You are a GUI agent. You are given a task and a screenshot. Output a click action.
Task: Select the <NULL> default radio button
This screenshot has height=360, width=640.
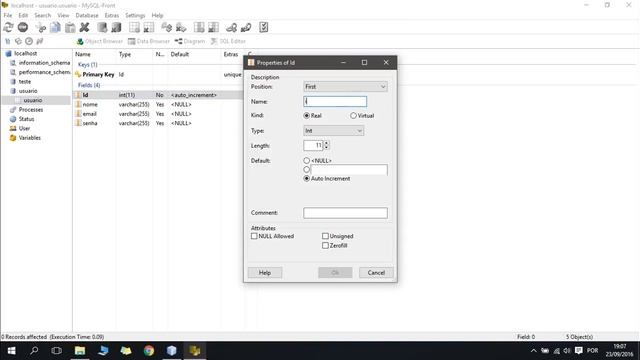(307, 161)
